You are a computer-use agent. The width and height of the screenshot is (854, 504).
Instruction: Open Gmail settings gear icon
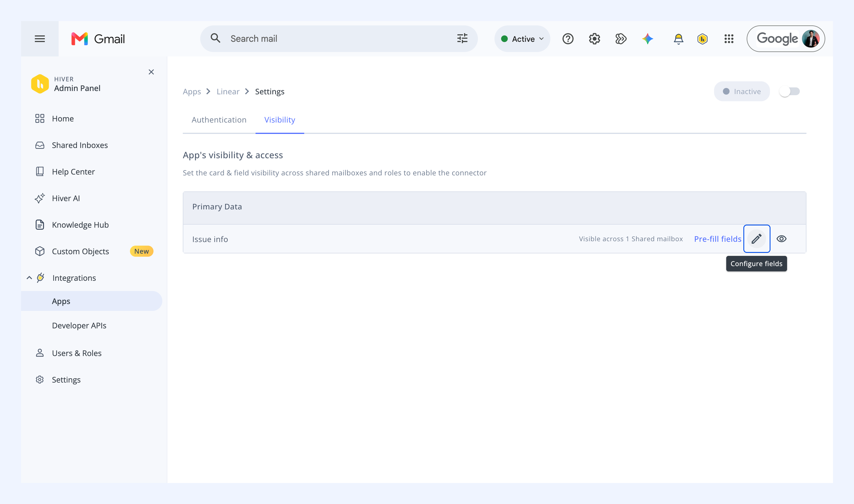[x=594, y=39]
